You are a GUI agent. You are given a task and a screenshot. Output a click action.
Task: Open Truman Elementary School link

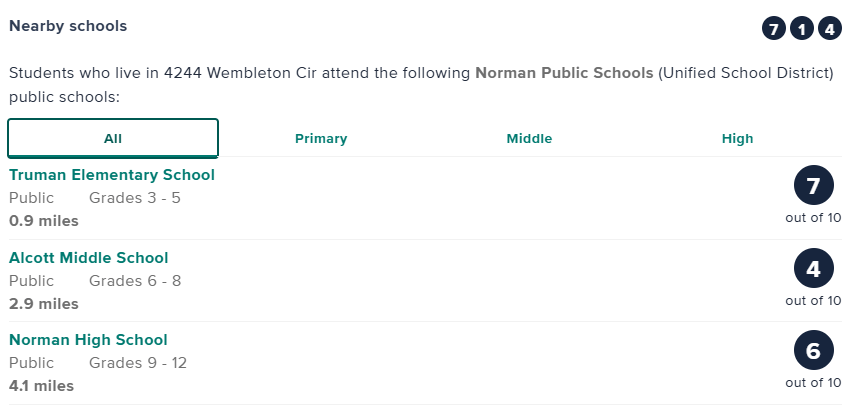point(112,175)
